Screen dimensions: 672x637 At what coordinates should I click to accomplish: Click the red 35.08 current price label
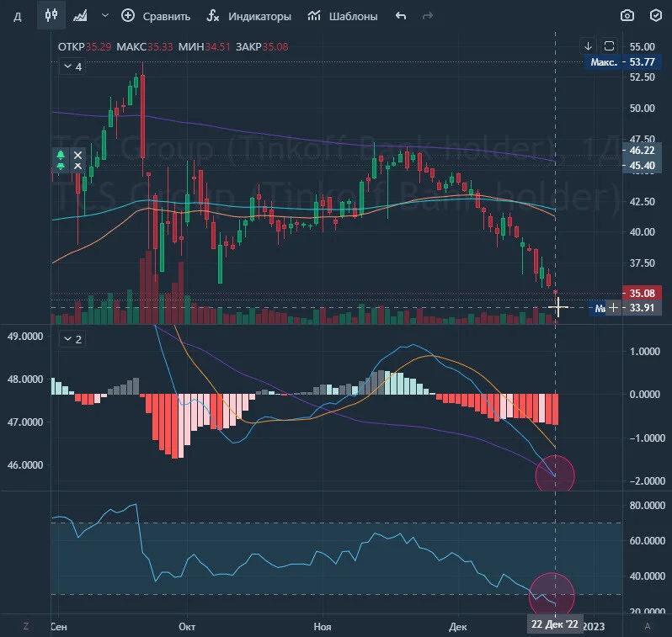pyautogui.click(x=642, y=294)
